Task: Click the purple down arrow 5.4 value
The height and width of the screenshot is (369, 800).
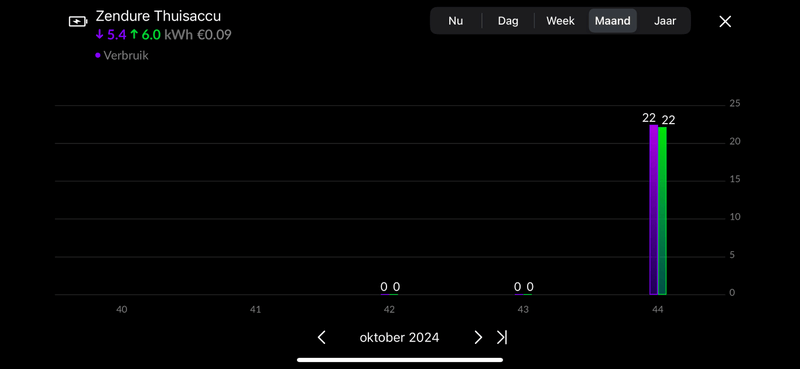Action: point(111,35)
